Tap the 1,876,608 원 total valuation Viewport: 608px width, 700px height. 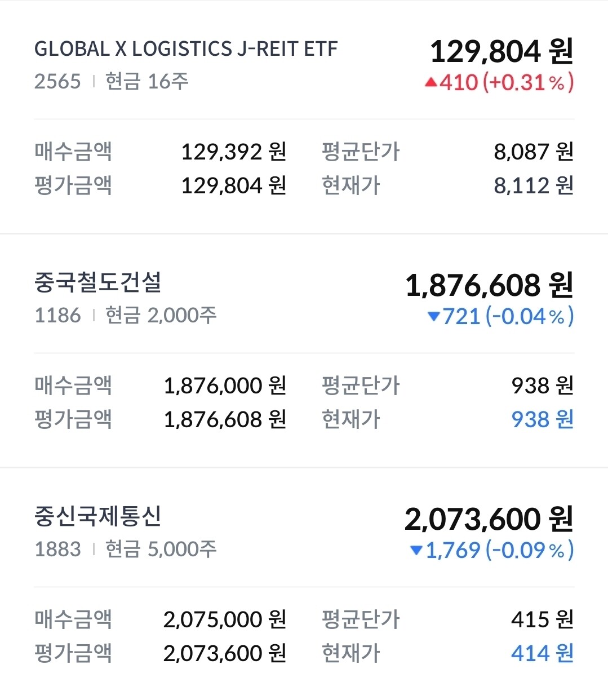pyautogui.click(x=489, y=285)
